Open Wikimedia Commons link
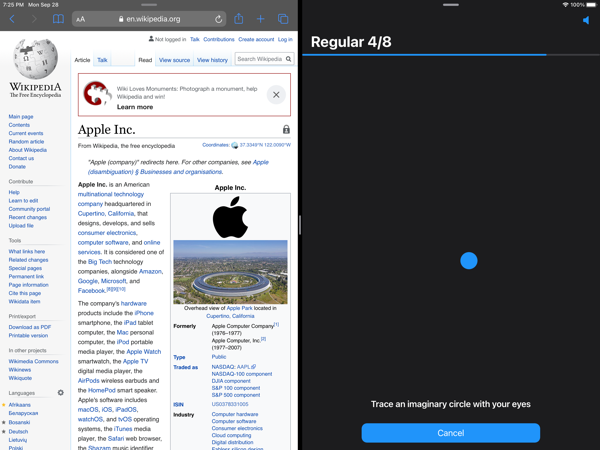Viewport: 600px width, 450px height. (x=34, y=361)
